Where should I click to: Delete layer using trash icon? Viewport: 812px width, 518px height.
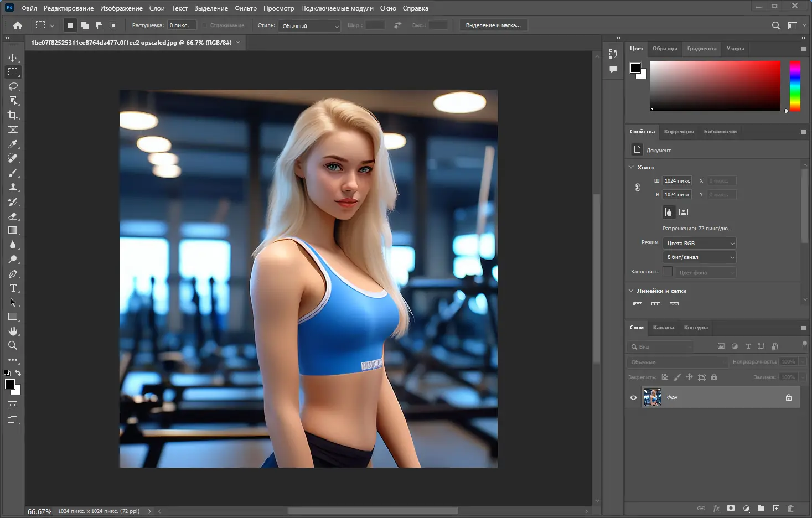coord(790,508)
